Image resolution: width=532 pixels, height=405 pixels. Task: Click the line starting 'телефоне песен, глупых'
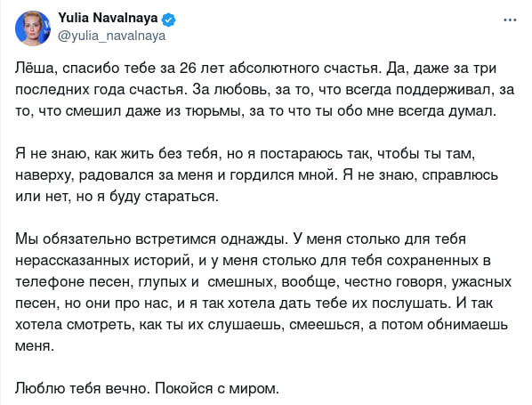click(263, 282)
